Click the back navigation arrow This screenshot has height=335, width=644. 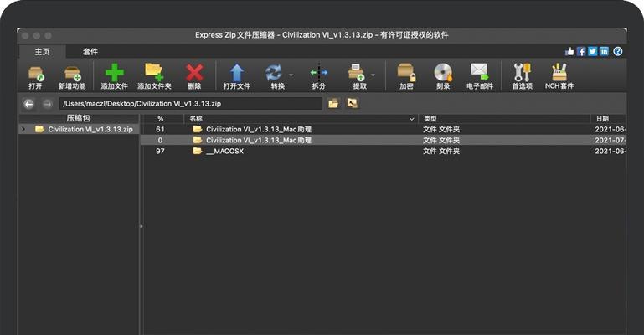coord(28,104)
